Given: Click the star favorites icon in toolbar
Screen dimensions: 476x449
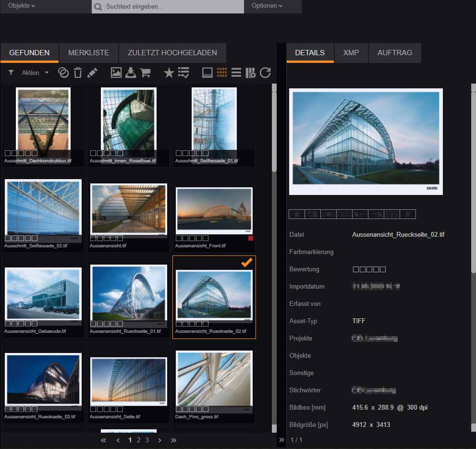Looking at the screenshot, I should [x=169, y=73].
